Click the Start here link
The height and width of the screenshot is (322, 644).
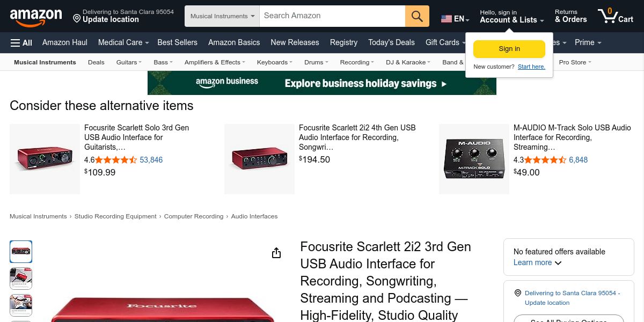[531, 67]
